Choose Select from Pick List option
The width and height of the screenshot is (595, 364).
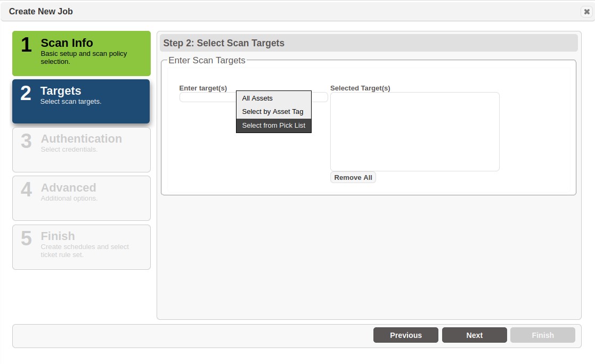pos(273,126)
